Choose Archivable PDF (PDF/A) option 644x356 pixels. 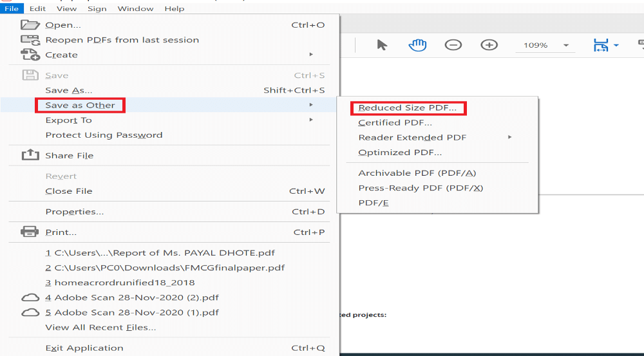coord(417,173)
